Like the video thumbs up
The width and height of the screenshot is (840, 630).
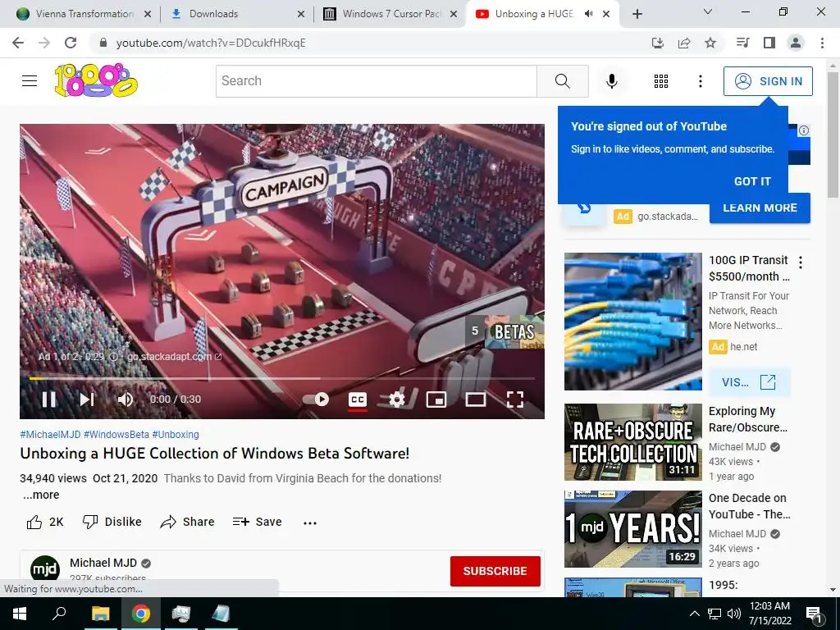[45, 522]
